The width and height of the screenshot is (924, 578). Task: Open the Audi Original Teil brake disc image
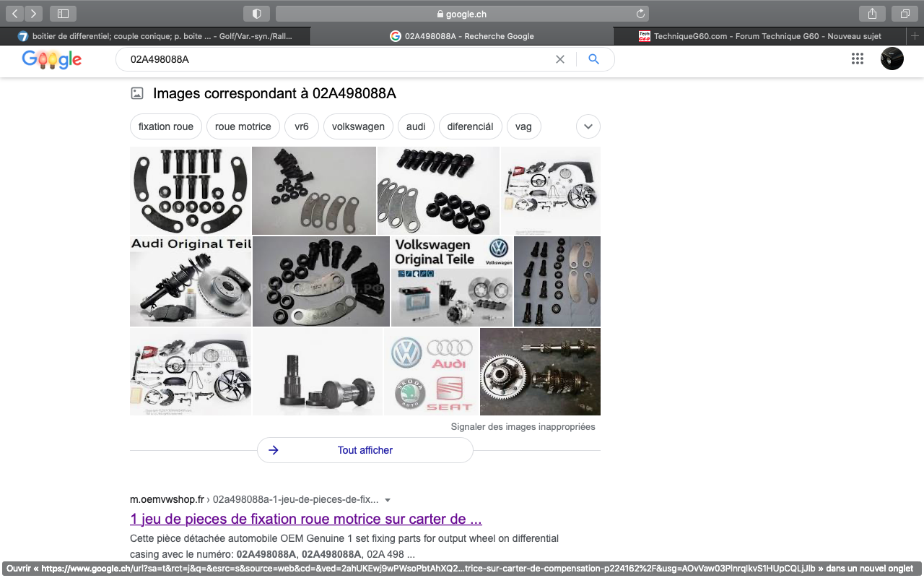pos(191,282)
